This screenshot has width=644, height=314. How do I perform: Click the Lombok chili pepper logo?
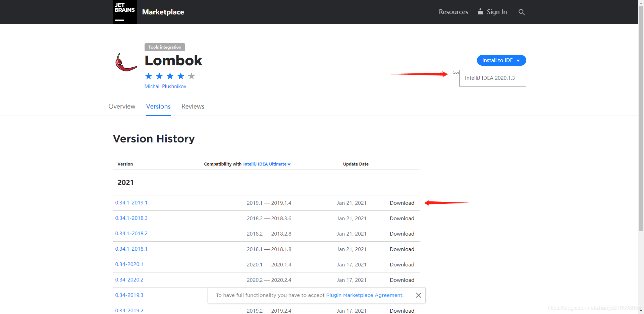[x=126, y=62]
